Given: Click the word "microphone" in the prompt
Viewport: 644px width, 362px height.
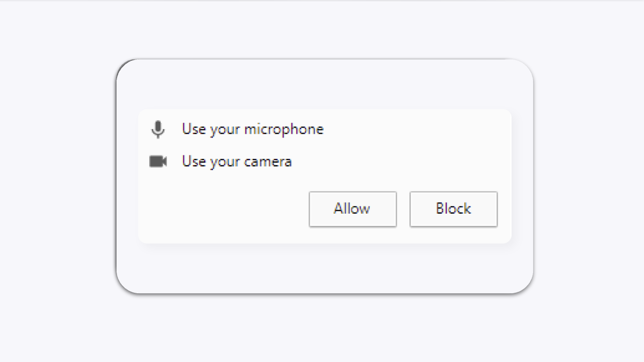Looking at the screenshot, I should [284, 130].
